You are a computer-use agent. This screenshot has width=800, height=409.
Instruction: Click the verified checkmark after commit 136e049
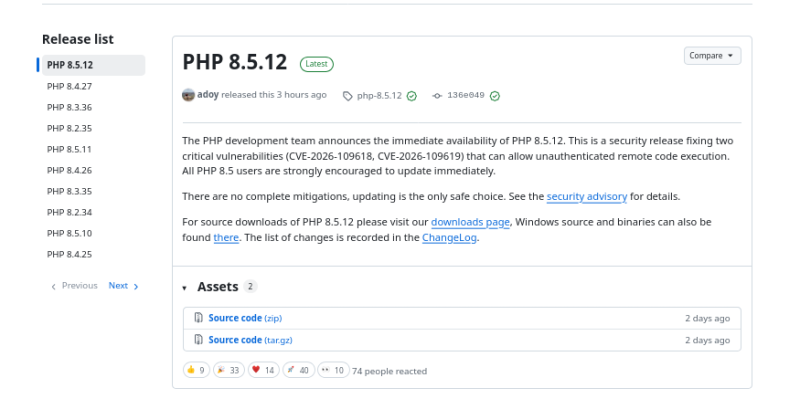tap(495, 96)
